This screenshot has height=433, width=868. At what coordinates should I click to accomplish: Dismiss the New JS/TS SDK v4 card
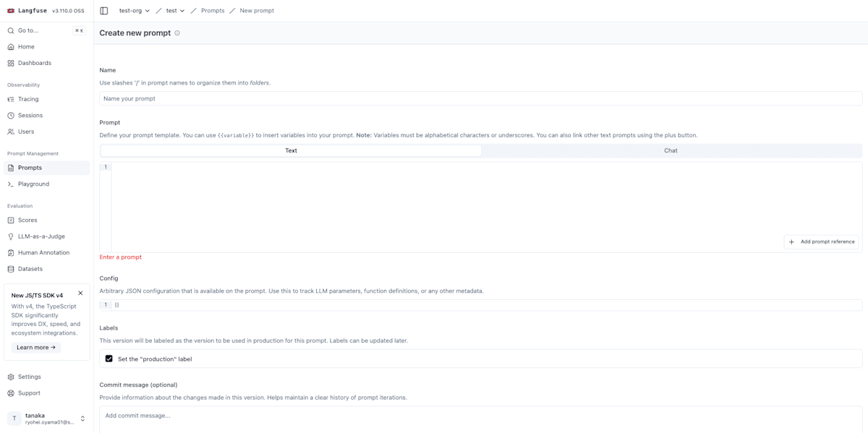point(80,293)
